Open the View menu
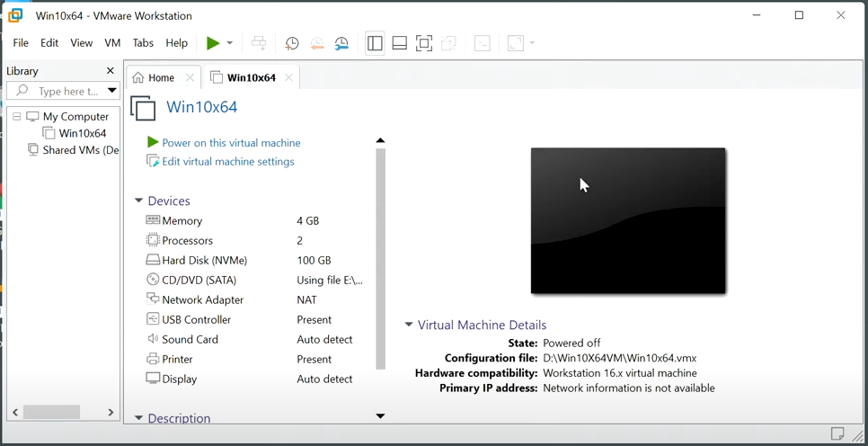The height and width of the screenshot is (446, 868). coord(82,43)
